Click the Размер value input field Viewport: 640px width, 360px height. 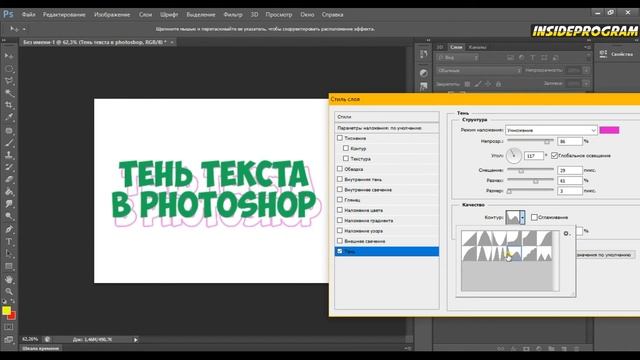coord(569,191)
